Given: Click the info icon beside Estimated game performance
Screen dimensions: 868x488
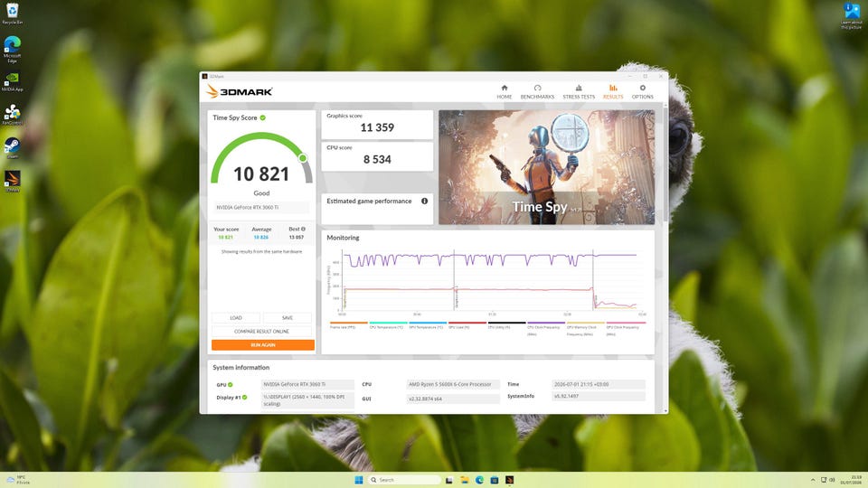Looking at the screenshot, I should [425, 201].
